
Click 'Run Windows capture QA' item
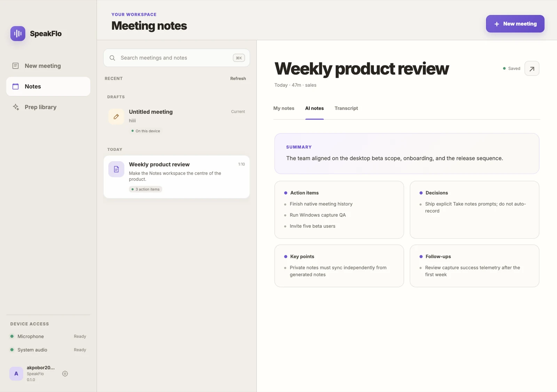click(x=317, y=215)
